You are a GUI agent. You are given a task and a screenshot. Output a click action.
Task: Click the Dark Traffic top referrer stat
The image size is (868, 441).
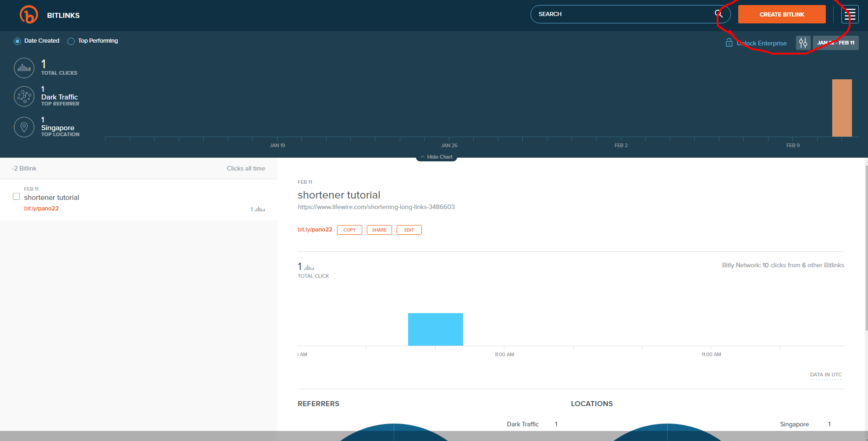(60, 97)
